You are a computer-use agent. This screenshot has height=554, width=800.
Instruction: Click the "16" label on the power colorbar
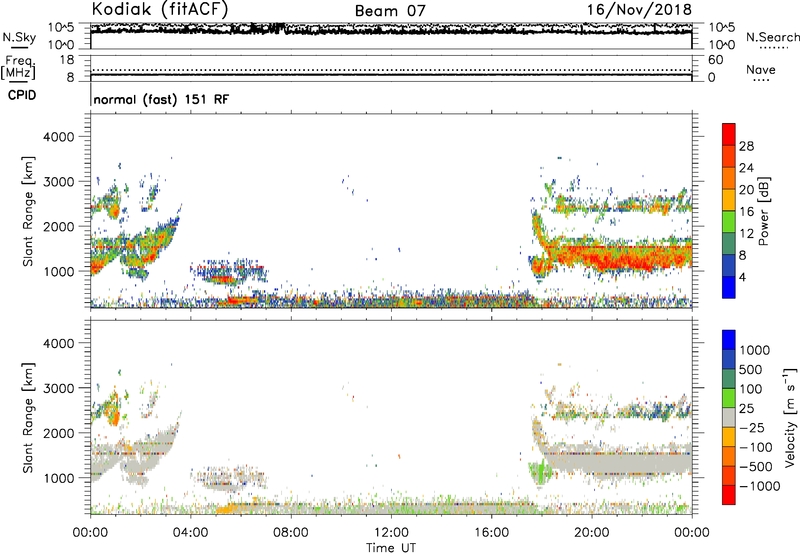(746, 212)
